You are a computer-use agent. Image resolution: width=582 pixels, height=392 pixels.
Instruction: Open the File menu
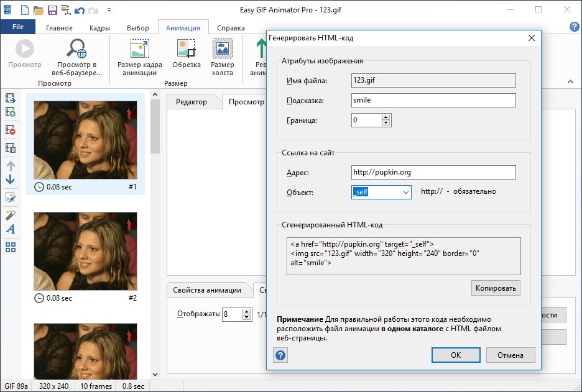coord(18,27)
